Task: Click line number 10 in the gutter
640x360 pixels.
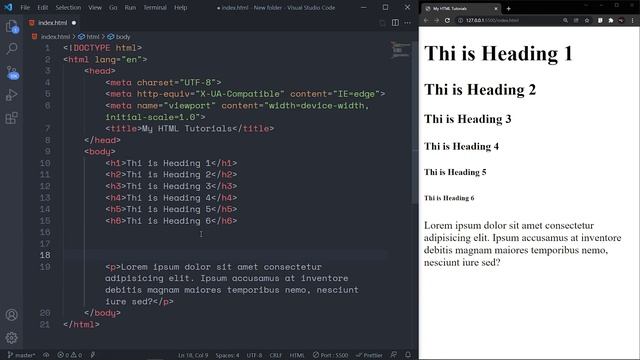Action: [45, 163]
